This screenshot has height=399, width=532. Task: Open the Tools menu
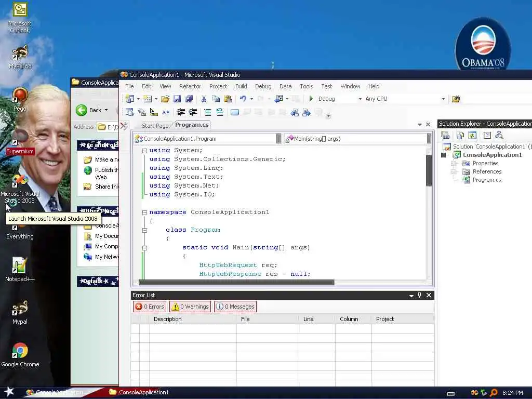point(307,86)
